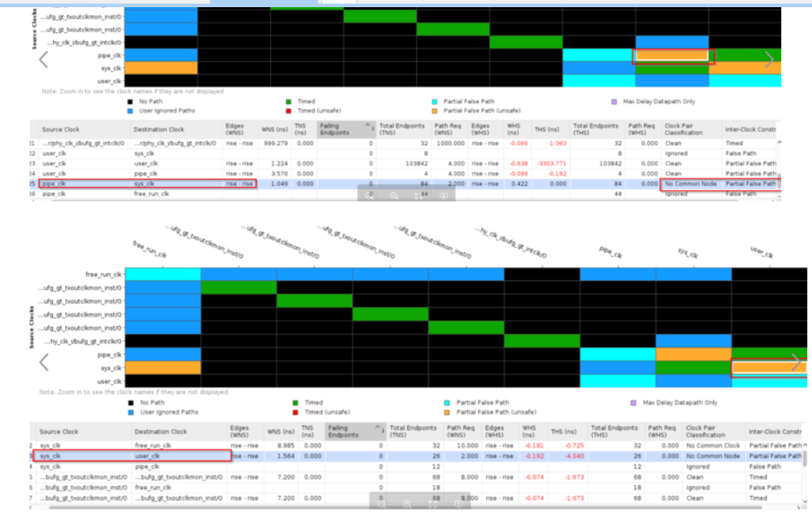Click No Common Node cell in upper table
812x524 pixels.
691,184
